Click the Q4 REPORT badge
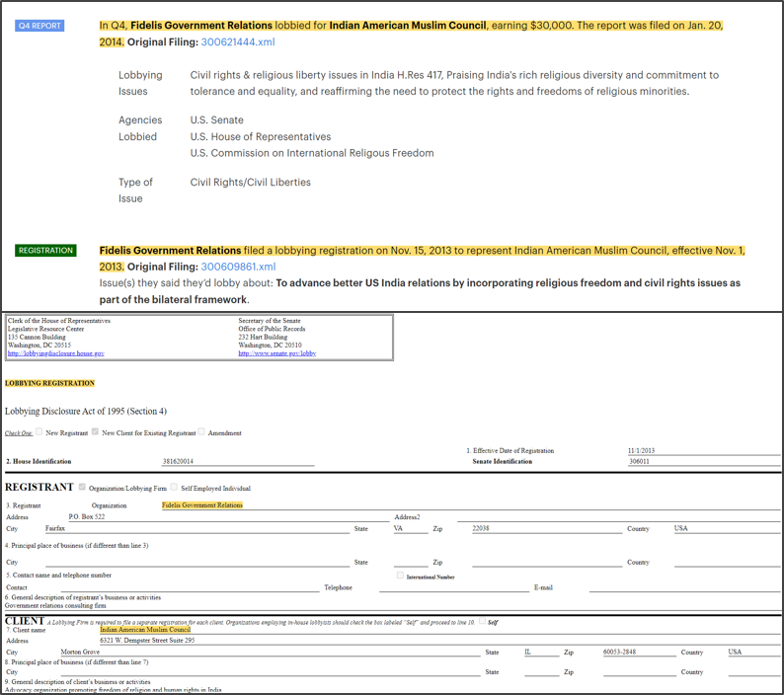This screenshot has height=695, width=784. 39,26
